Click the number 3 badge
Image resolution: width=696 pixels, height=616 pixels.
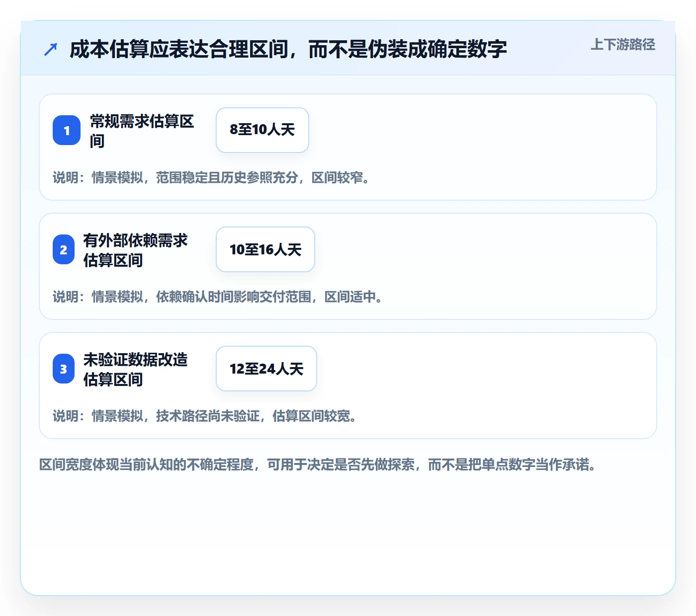pos(64,369)
